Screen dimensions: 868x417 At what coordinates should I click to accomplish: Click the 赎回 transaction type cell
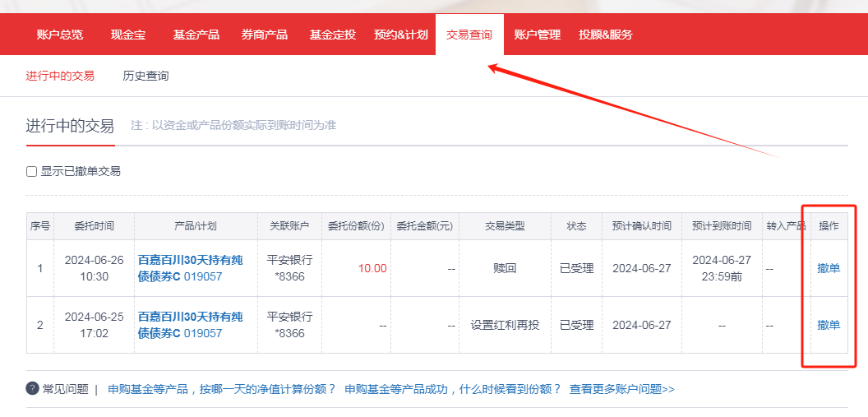pos(505,269)
